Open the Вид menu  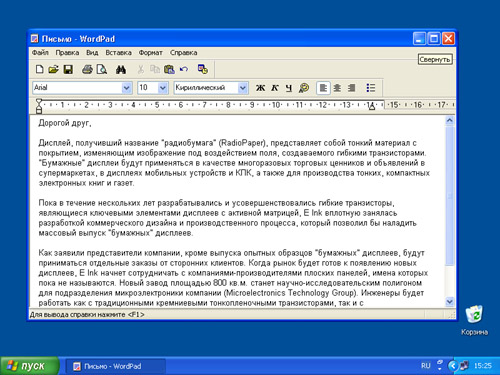pos(92,53)
